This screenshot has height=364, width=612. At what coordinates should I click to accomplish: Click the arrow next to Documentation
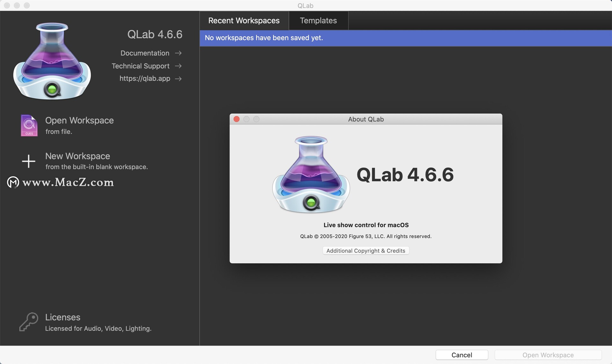[178, 53]
